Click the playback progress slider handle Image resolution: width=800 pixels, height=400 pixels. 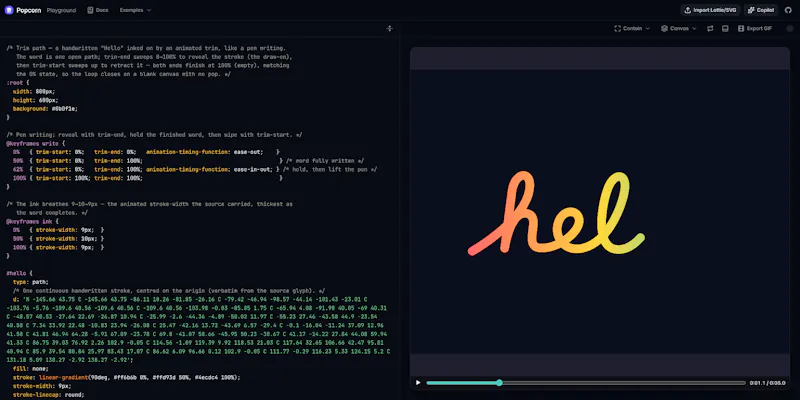tap(499, 383)
